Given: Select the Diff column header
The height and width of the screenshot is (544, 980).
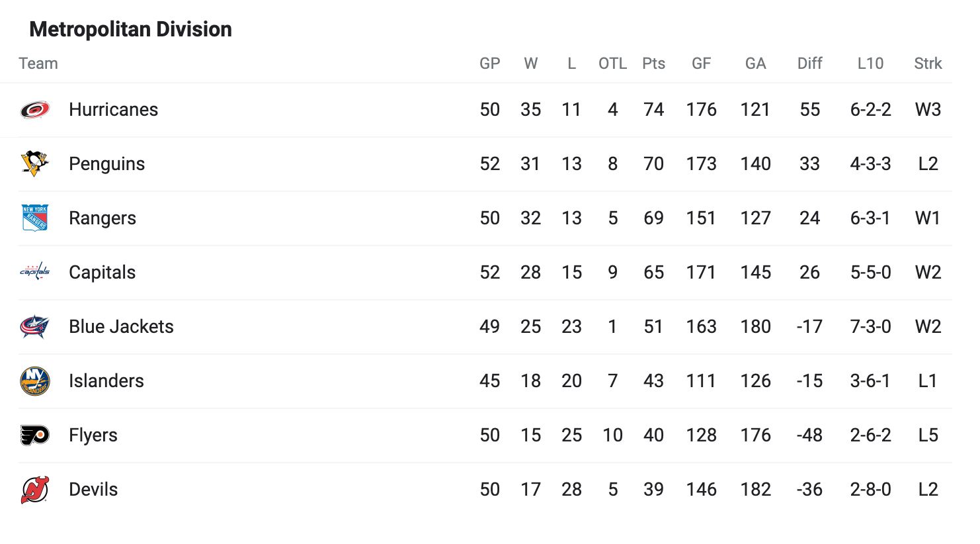Looking at the screenshot, I should (x=810, y=64).
